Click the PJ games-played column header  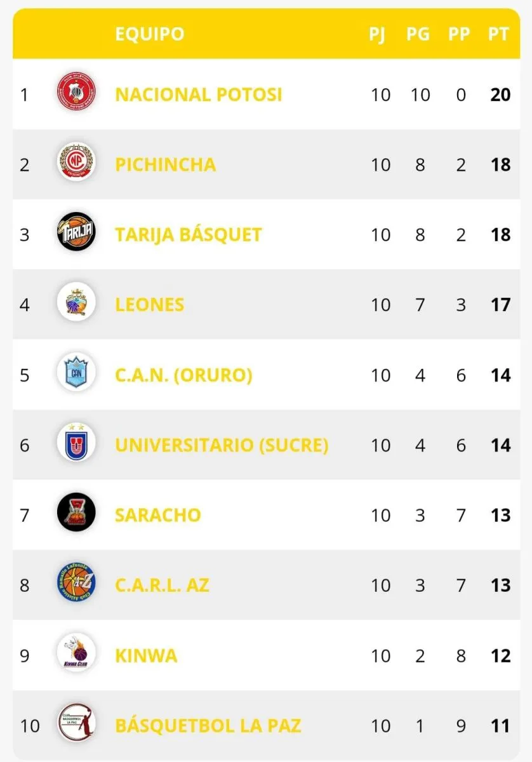(x=377, y=34)
